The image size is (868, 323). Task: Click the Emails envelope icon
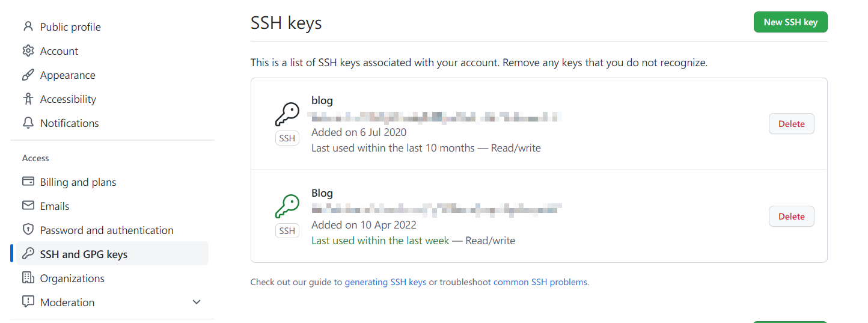(28, 206)
